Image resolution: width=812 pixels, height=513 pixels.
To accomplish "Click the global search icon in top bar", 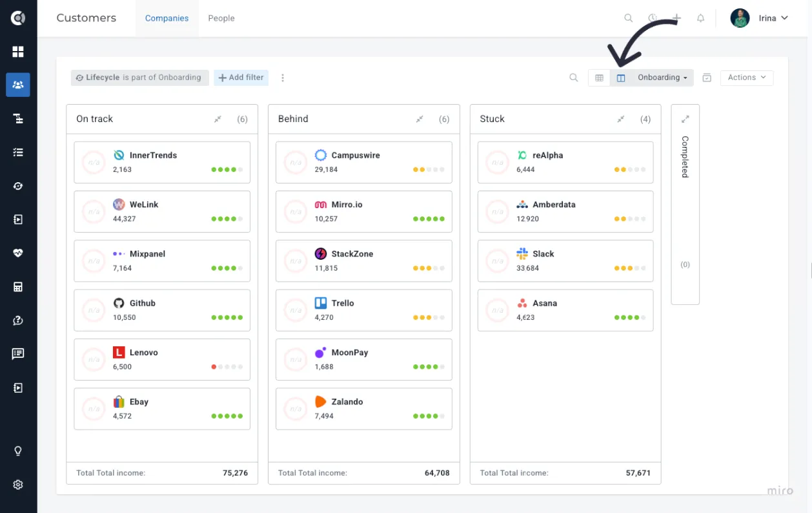I will click(628, 18).
